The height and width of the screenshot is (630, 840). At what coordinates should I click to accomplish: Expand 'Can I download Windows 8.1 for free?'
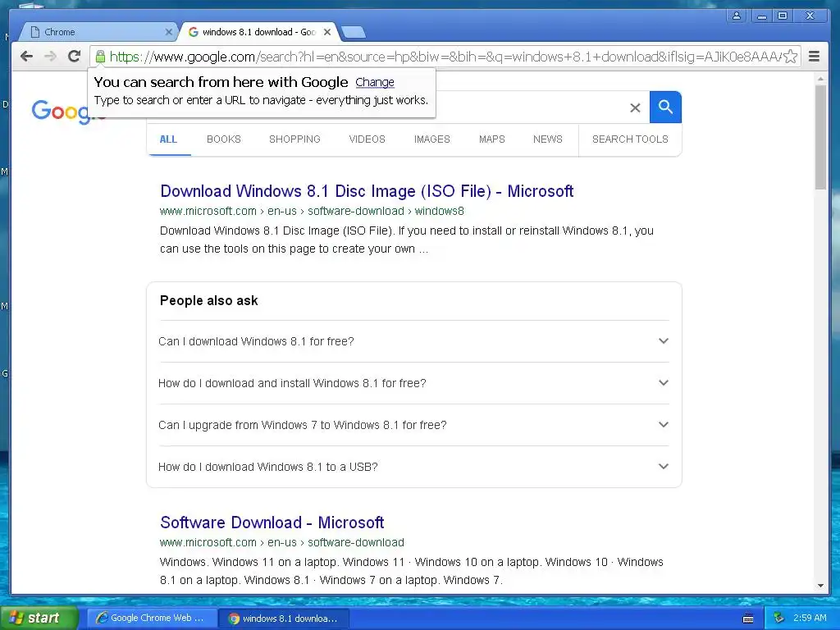pyautogui.click(x=413, y=341)
